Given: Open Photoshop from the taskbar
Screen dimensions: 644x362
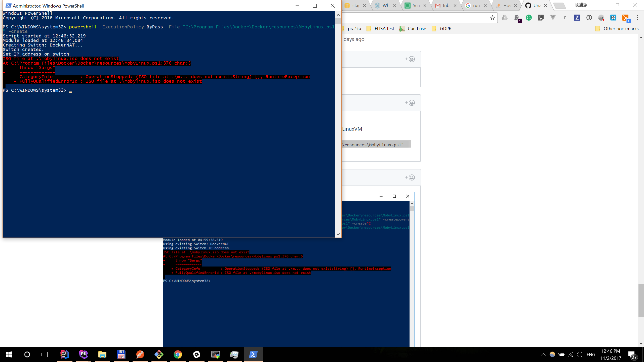Looking at the screenshot, I should click(x=83, y=354).
